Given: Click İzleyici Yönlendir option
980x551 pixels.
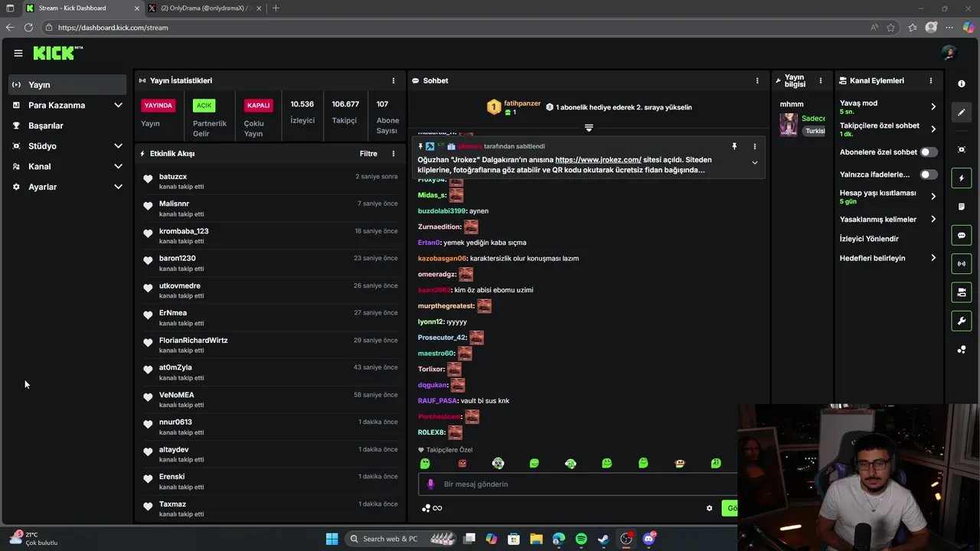Looking at the screenshot, I should click(x=869, y=239).
